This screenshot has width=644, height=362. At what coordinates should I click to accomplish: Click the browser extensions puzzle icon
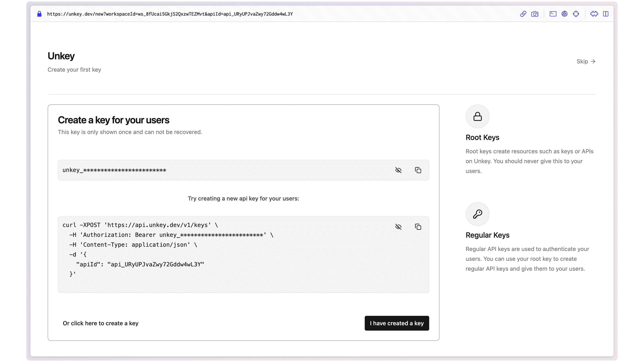click(594, 14)
